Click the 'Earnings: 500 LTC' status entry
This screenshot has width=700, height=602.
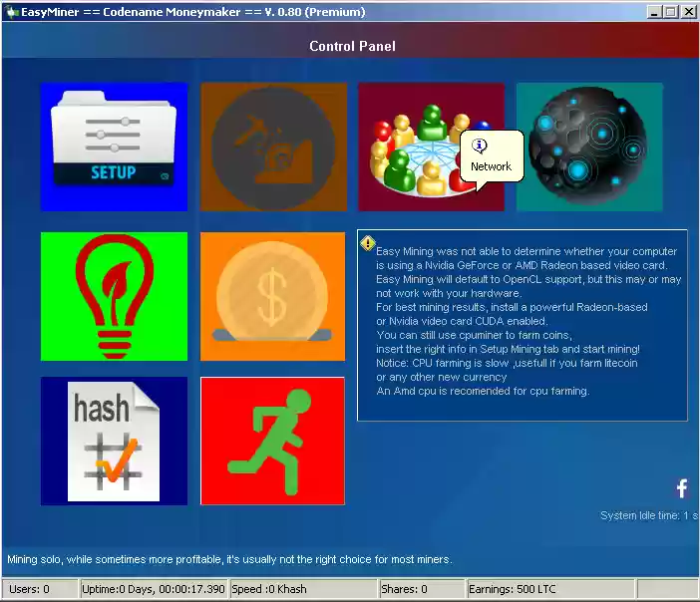click(x=550, y=589)
